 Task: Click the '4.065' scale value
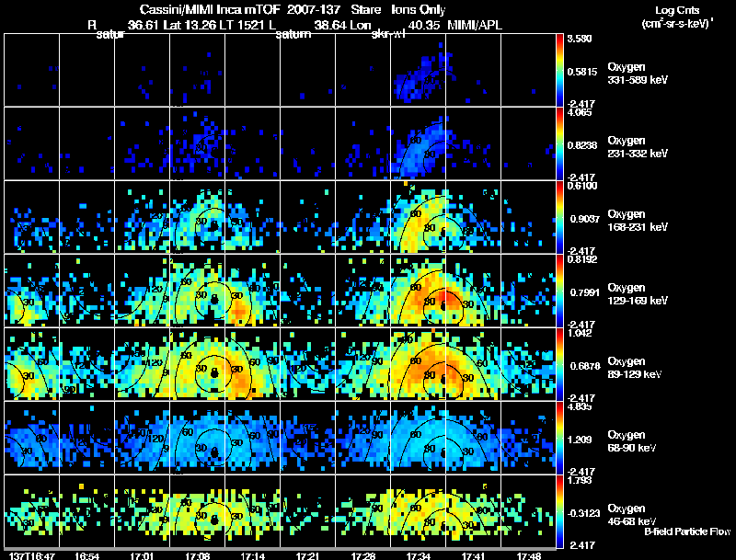click(x=580, y=112)
